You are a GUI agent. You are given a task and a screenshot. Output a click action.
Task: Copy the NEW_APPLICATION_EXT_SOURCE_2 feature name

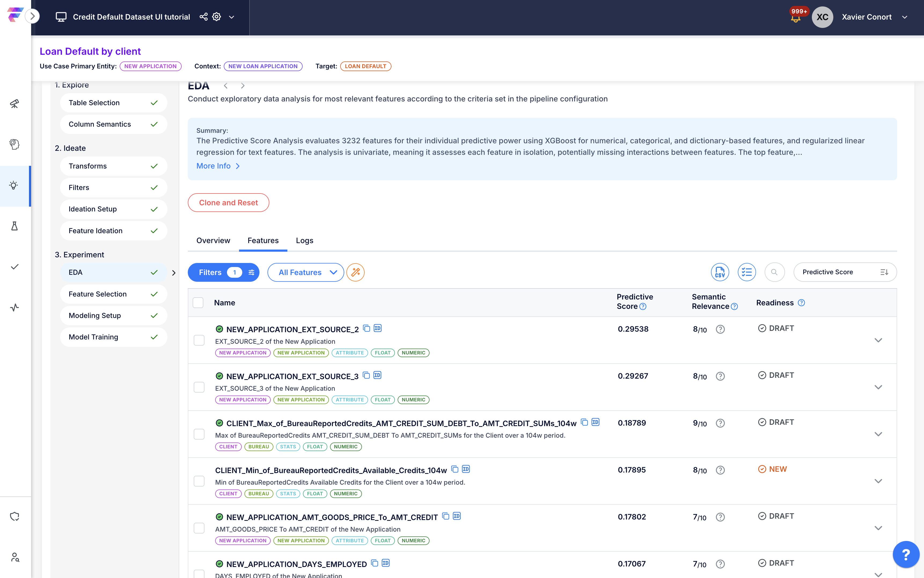click(366, 328)
